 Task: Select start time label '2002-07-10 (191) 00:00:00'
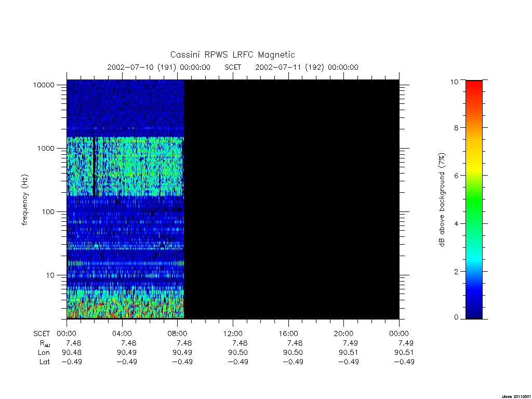coord(159,67)
